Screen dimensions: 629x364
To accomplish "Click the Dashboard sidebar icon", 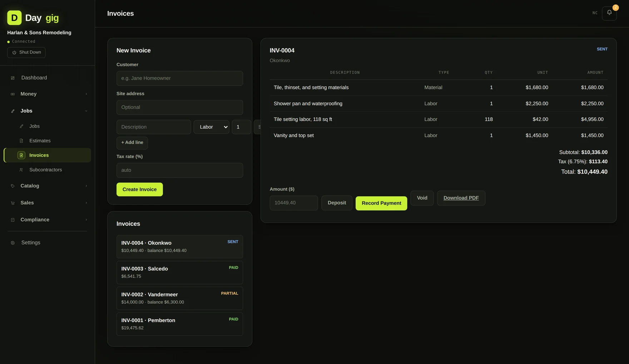I will (x=13, y=78).
